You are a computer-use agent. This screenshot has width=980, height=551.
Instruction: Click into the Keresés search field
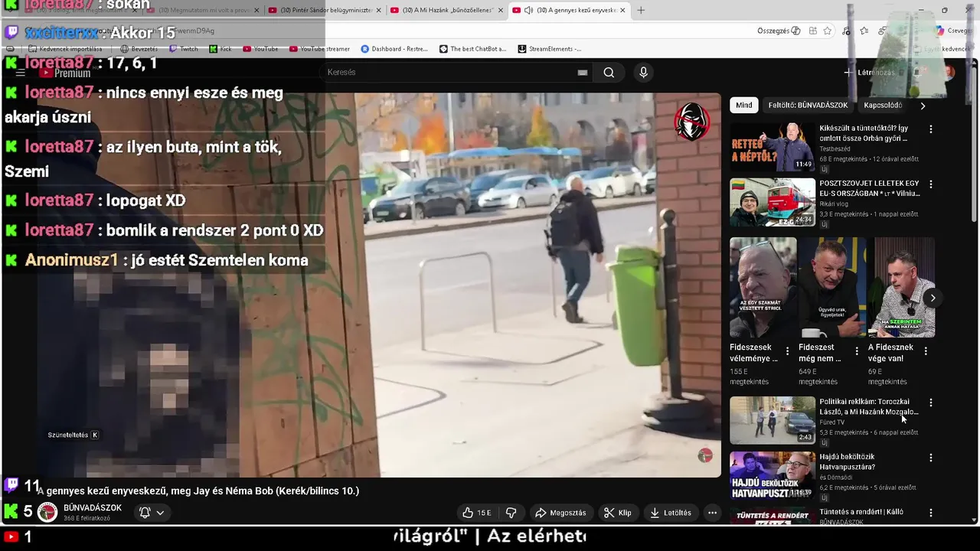click(x=452, y=73)
